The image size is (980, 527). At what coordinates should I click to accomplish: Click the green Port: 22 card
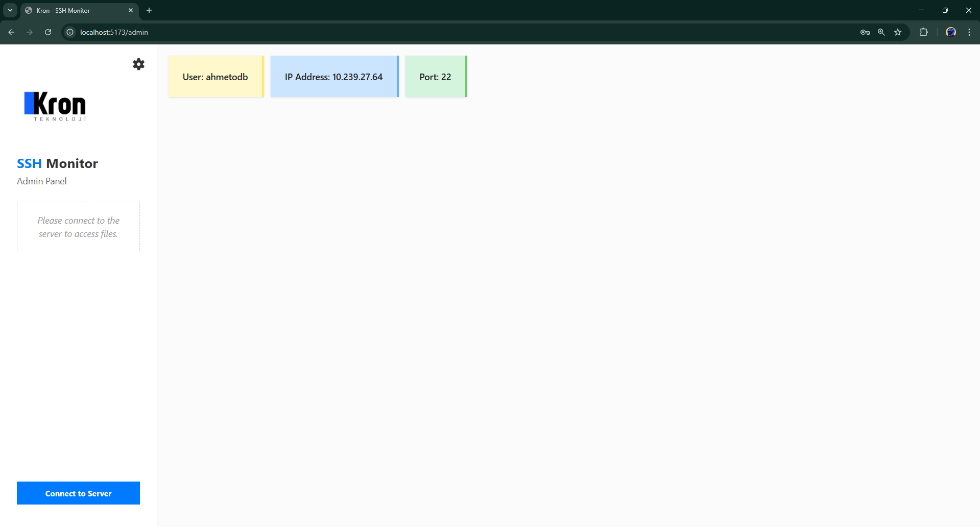point(435,77)
